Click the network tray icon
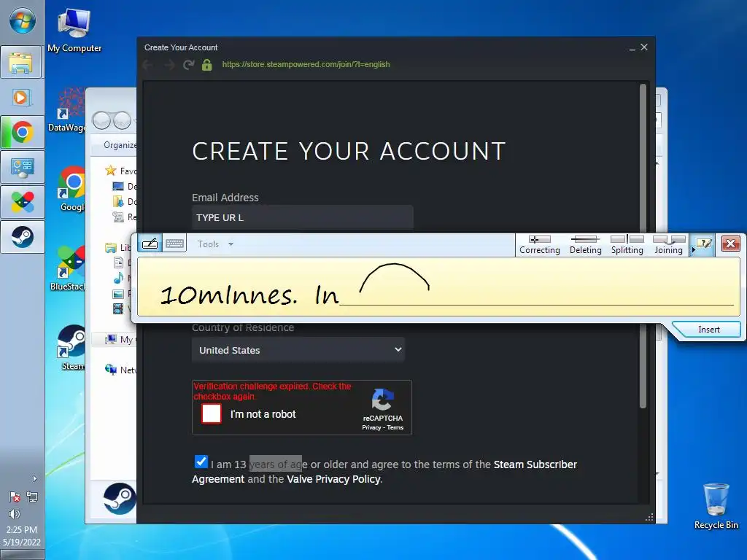Viewport: 747px width, 560px height. pyautogui.click(x=32, y=497)
